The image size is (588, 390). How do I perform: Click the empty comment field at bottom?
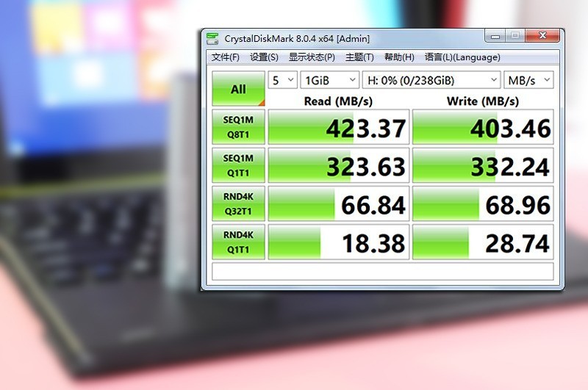coord(382,271)
